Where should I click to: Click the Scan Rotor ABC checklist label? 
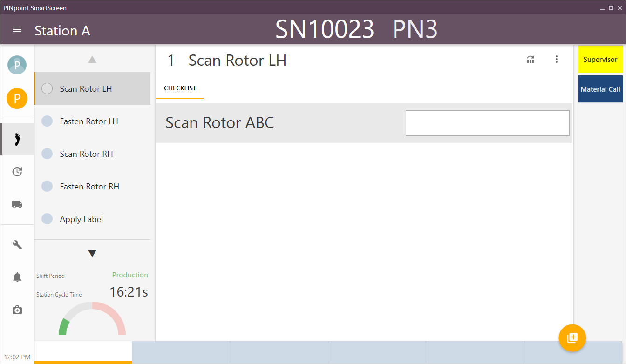click(x=220, y=122)
